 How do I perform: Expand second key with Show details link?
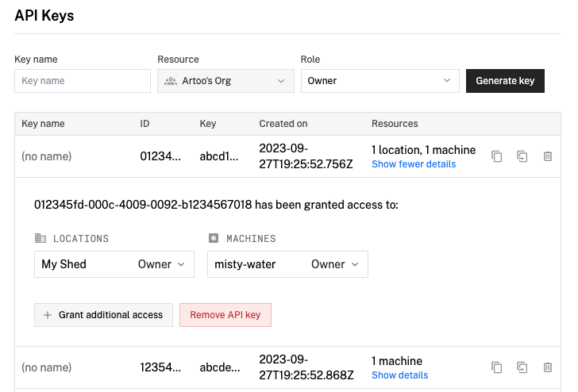pos(399,375)
